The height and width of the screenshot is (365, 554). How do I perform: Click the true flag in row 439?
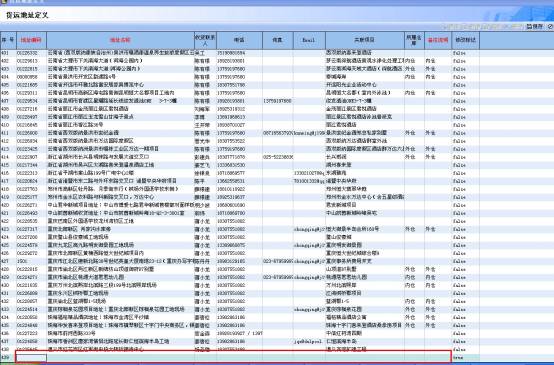coord(465,358)
